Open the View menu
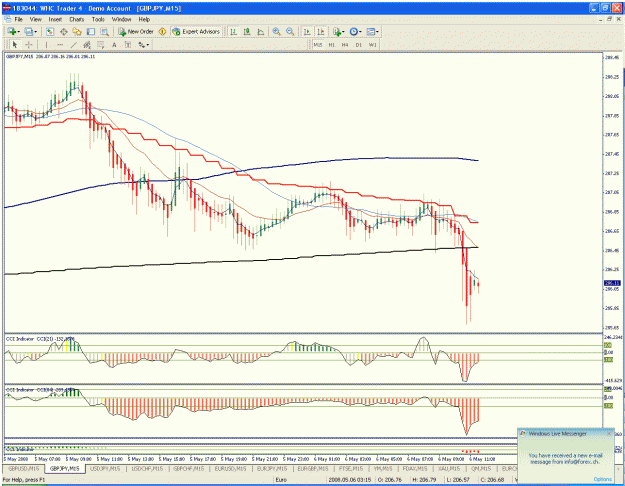This screenshot has width=625, height=486. [x=35, y=19]
